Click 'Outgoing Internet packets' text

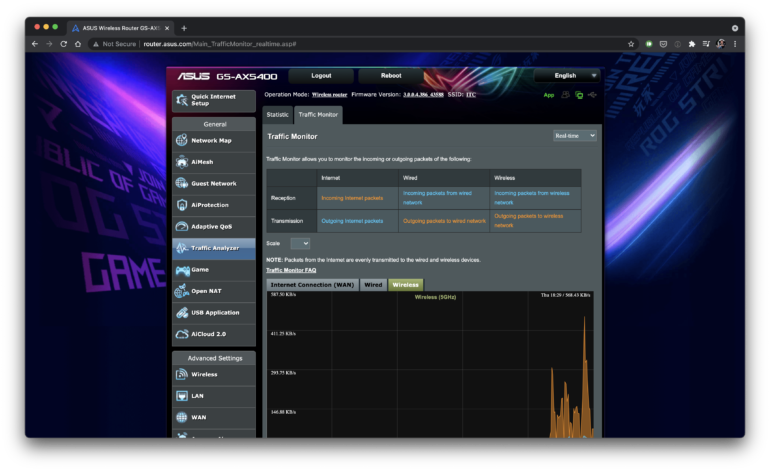coord(352,221)
